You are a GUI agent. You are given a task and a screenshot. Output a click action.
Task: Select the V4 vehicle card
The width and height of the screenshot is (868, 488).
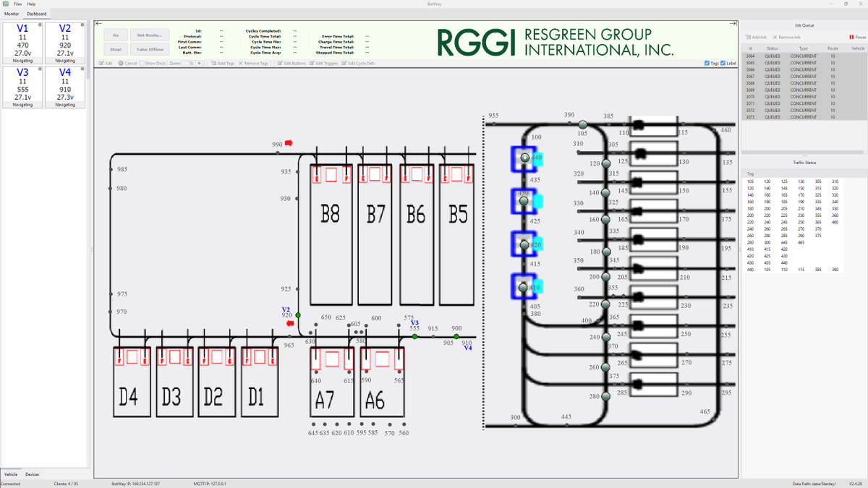[x=65, y=87]
